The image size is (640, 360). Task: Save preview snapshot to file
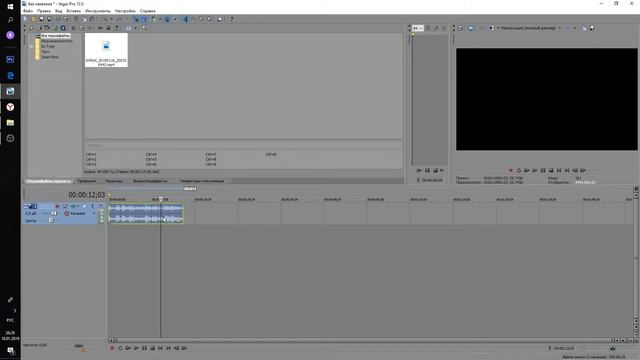[592, 28]
